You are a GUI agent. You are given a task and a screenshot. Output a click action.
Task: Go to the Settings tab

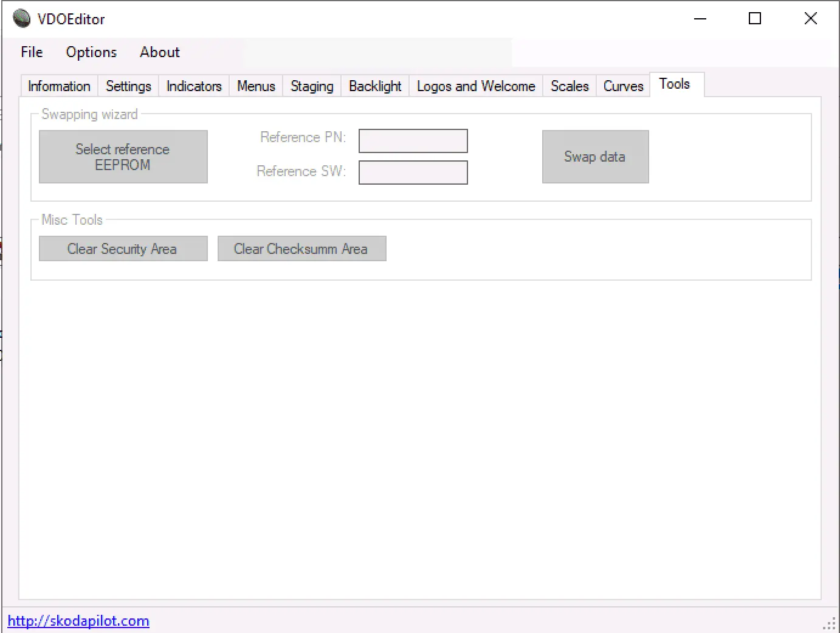coord(128,86)
